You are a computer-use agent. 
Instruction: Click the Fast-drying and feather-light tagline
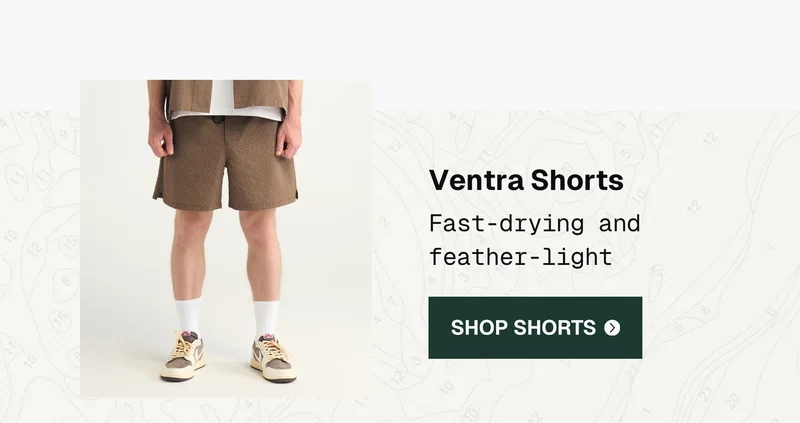534,240
